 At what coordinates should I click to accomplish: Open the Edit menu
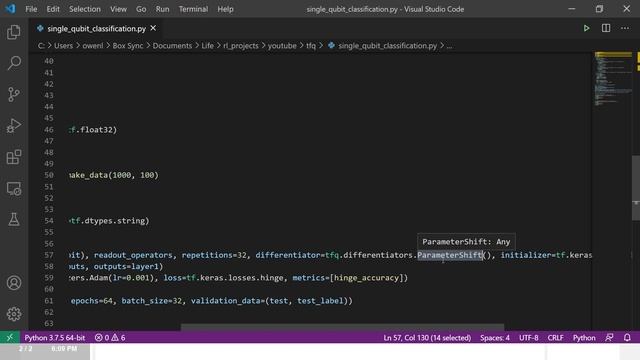53,9
